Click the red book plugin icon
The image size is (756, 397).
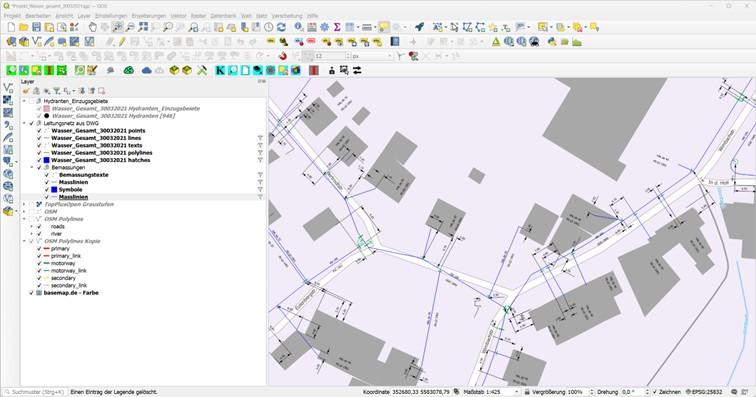click(x=314, y=70)
